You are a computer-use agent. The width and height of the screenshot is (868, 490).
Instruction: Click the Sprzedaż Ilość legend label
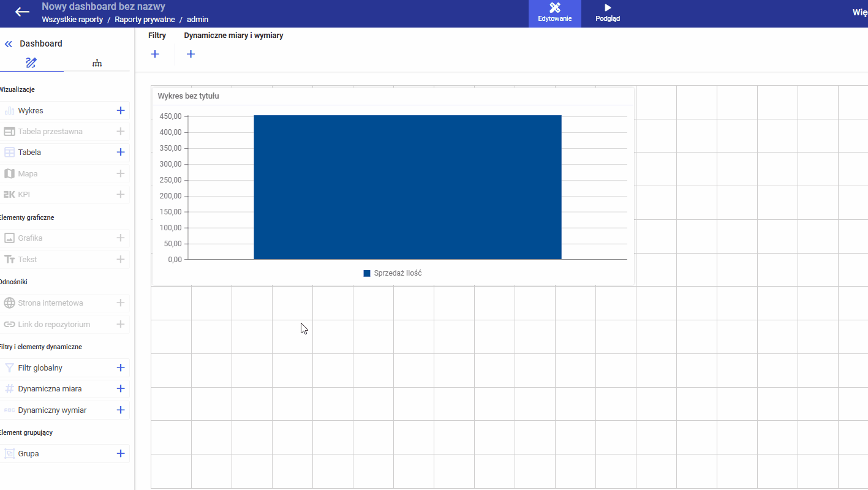point(398,273)
